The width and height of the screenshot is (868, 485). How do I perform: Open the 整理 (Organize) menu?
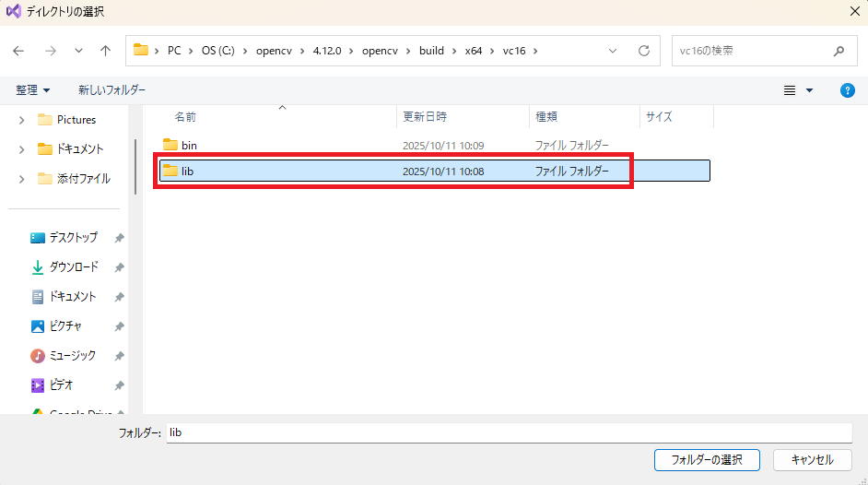[x=32, y=90]
